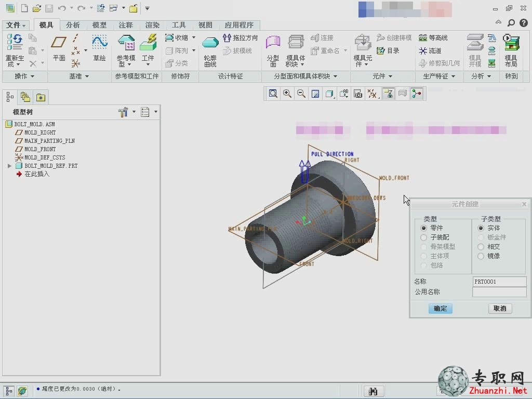Open the Analysis (分析) group dropdown

(481, 76)
